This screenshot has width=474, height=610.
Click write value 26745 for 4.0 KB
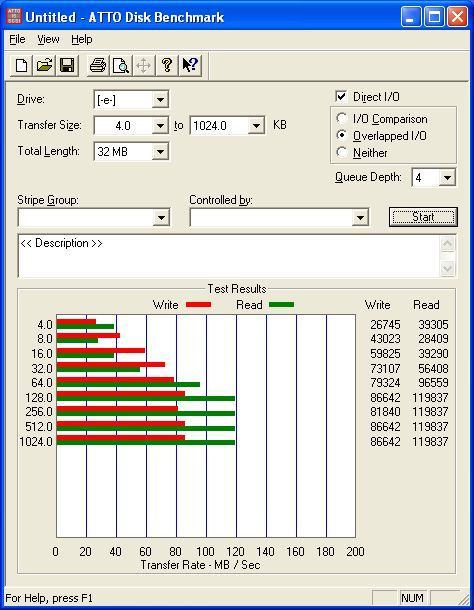[x=385, y=324]
